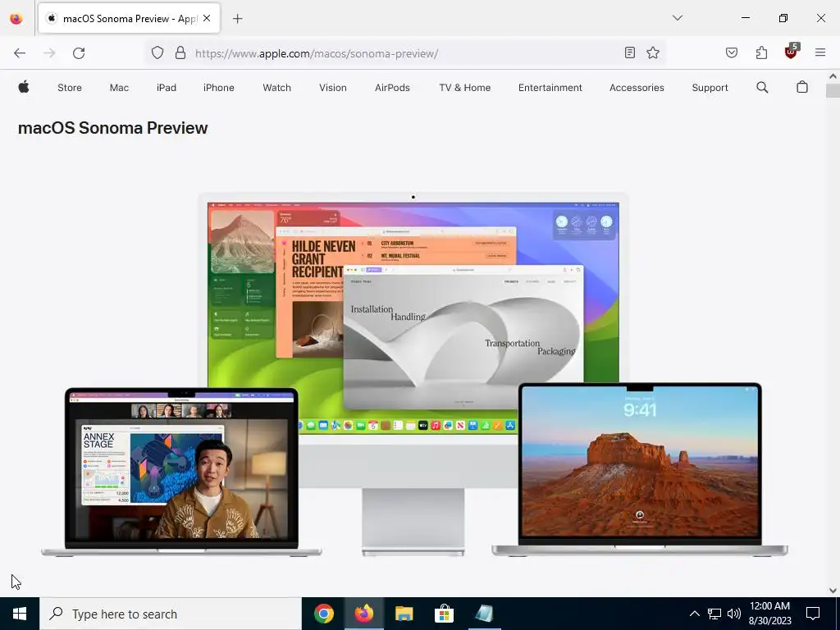
Task: Click the MacBook Pro 9:41 lock screen image
Action: [x=640, y=468]
